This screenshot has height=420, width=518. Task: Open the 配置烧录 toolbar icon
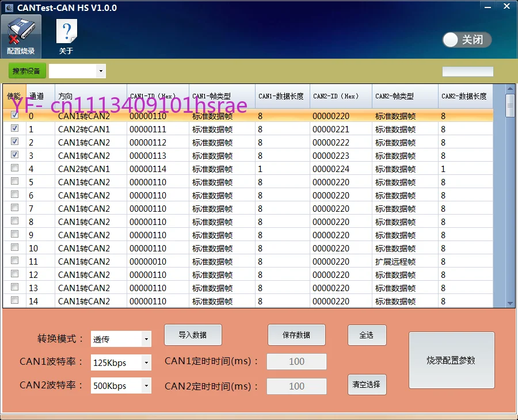tap(21, 37)
